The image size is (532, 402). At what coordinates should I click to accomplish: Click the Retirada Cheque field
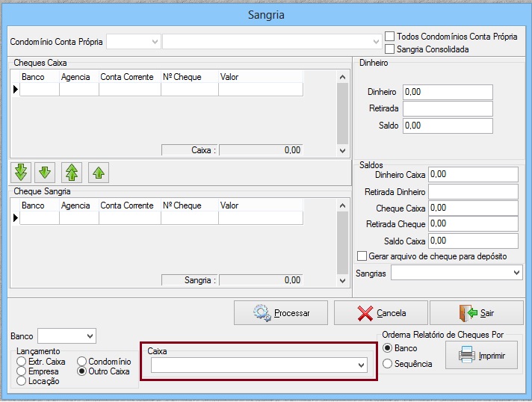pos(474,224)
